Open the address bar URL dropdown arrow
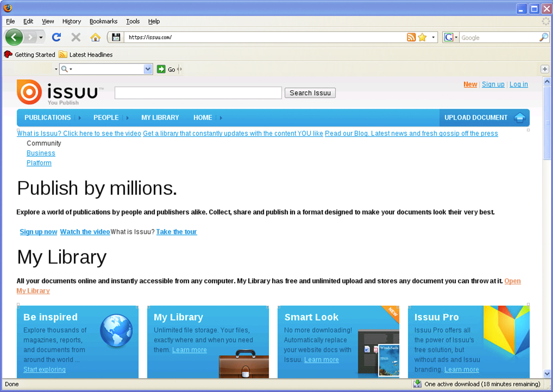 coord(433,37)
